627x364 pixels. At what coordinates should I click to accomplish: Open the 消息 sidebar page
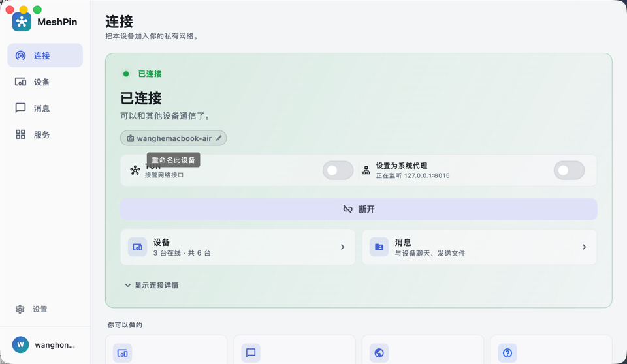[x=45, y=108]
